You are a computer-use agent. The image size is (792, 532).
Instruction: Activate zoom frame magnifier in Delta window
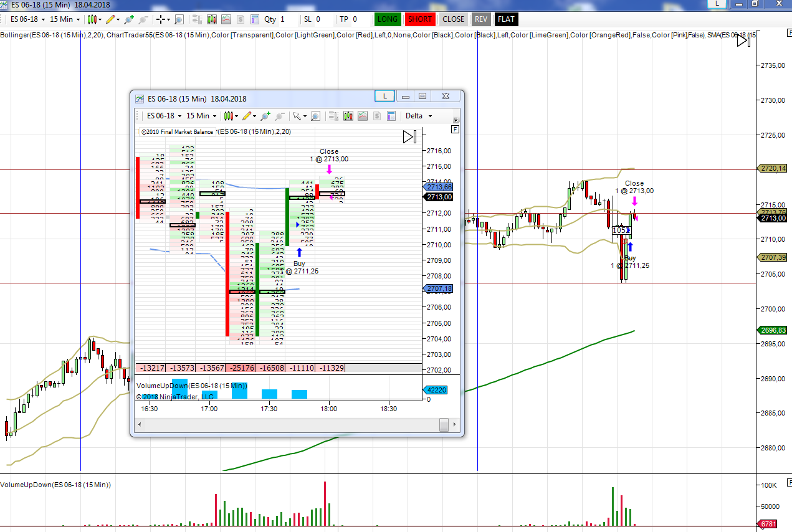point(315,116)
